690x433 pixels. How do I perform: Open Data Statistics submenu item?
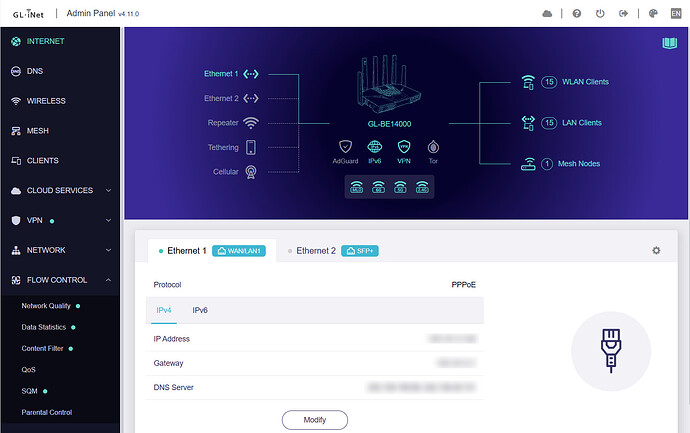pos(44,327)
